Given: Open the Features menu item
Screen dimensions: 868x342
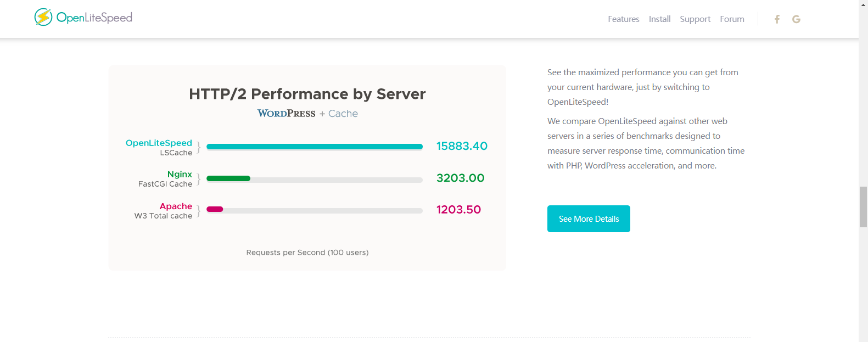Looking at the screenshot, I should pyautogui.click(x=624, y=19).
